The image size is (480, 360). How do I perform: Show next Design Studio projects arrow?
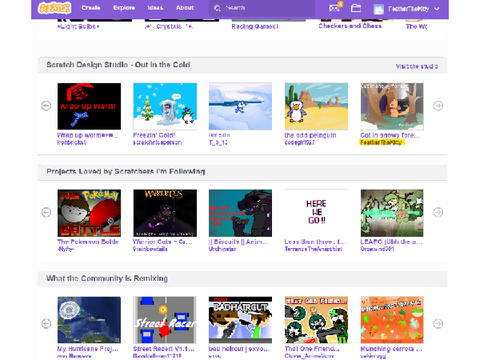[x=438, y=106]
